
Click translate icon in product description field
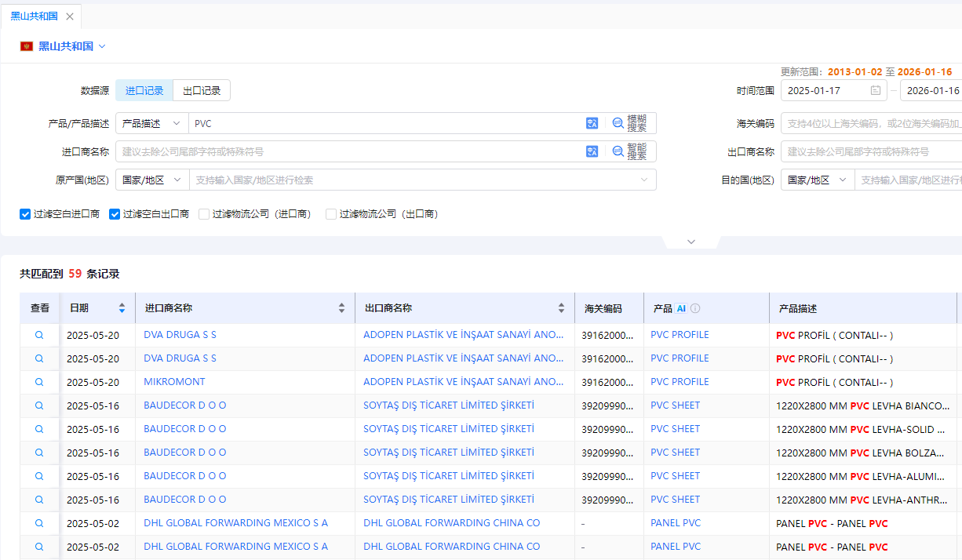tap(592, 123)
